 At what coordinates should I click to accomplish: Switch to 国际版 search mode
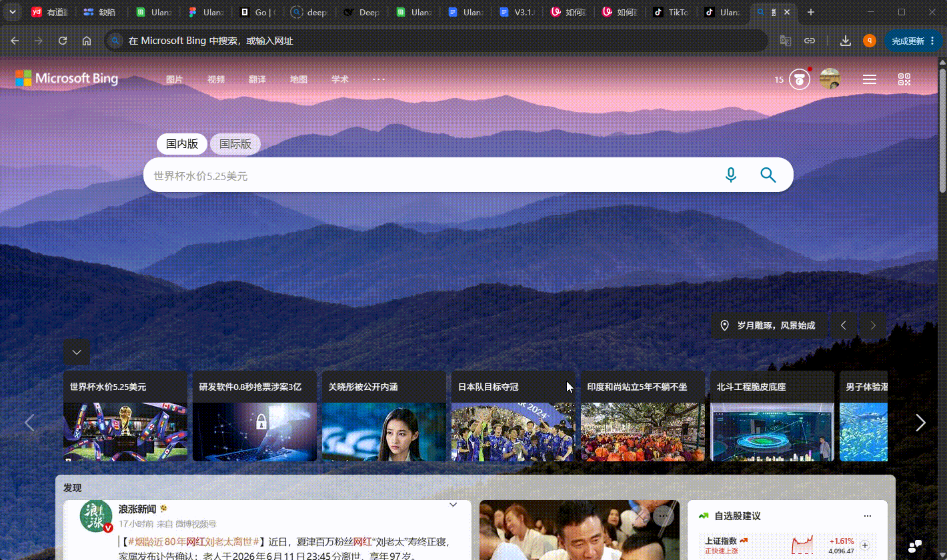point(235,144)
